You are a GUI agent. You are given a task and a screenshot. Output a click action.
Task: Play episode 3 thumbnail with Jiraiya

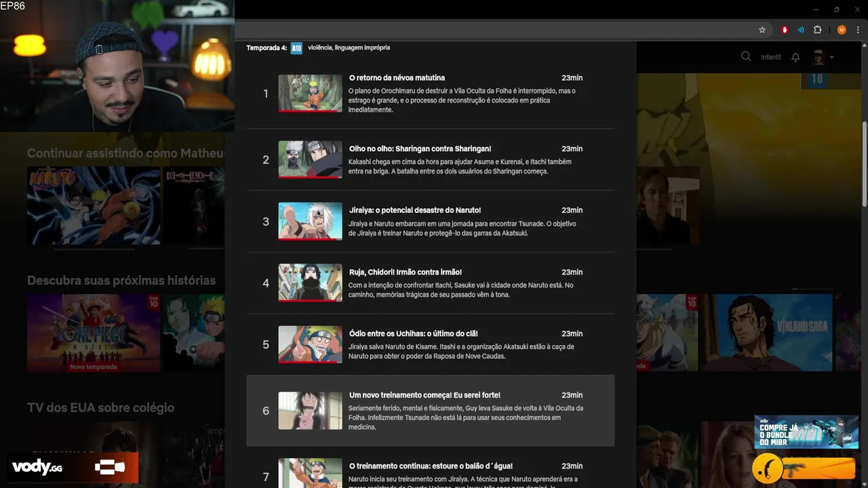tap(310, 221)
